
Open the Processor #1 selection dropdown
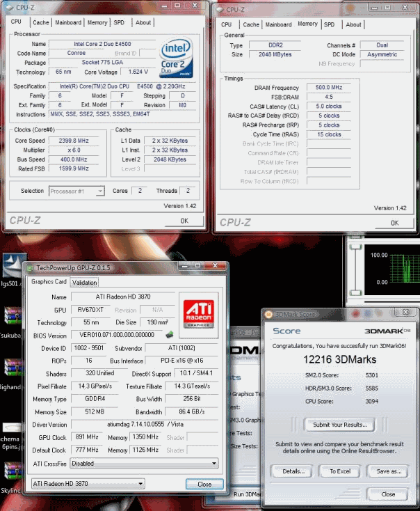(x=76, y=191)
